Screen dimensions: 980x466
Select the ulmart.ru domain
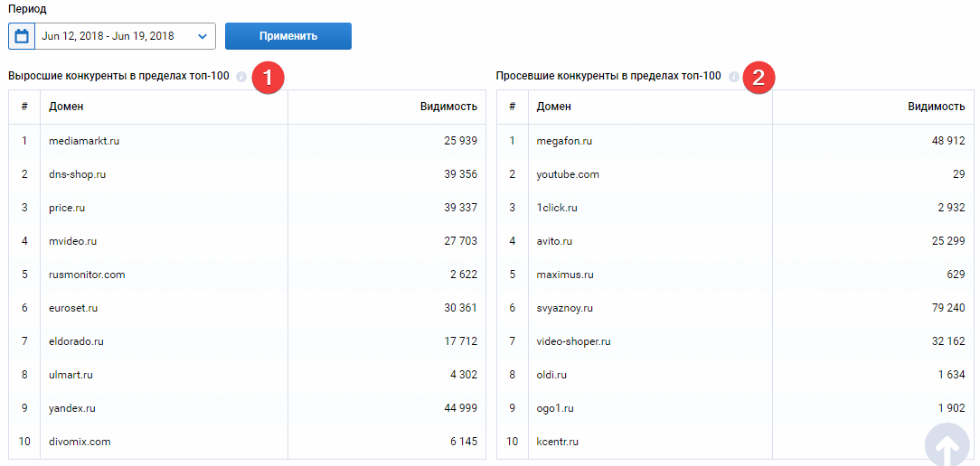click(71, 375)
